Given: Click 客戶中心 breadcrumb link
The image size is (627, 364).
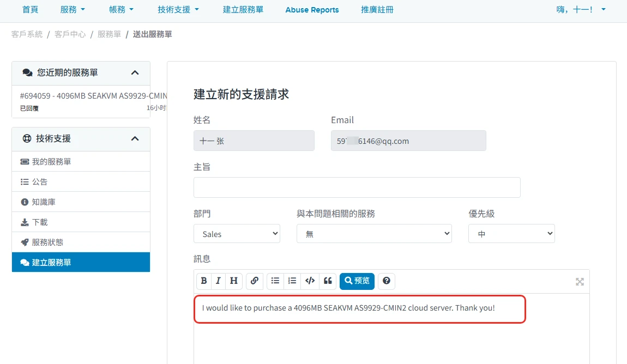Looking at the screenshot, I should tap(70, 34).
